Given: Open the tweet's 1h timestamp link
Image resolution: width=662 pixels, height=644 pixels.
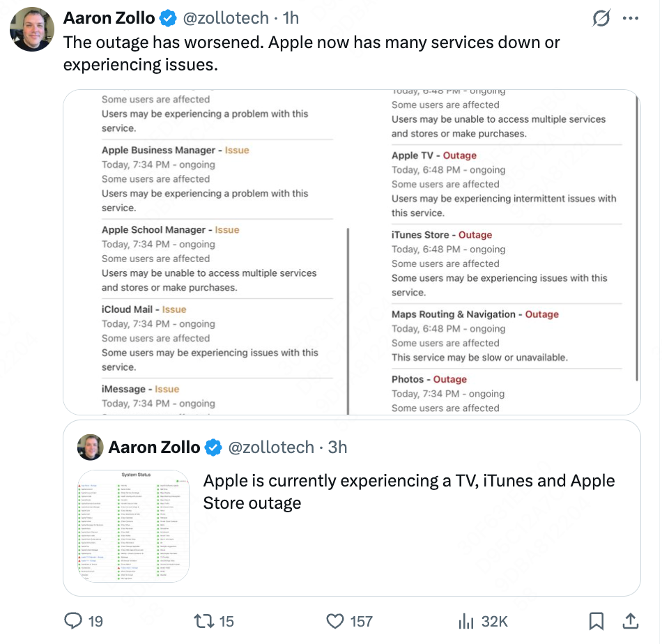Looking at the screenshot, I should coord(291,17).
